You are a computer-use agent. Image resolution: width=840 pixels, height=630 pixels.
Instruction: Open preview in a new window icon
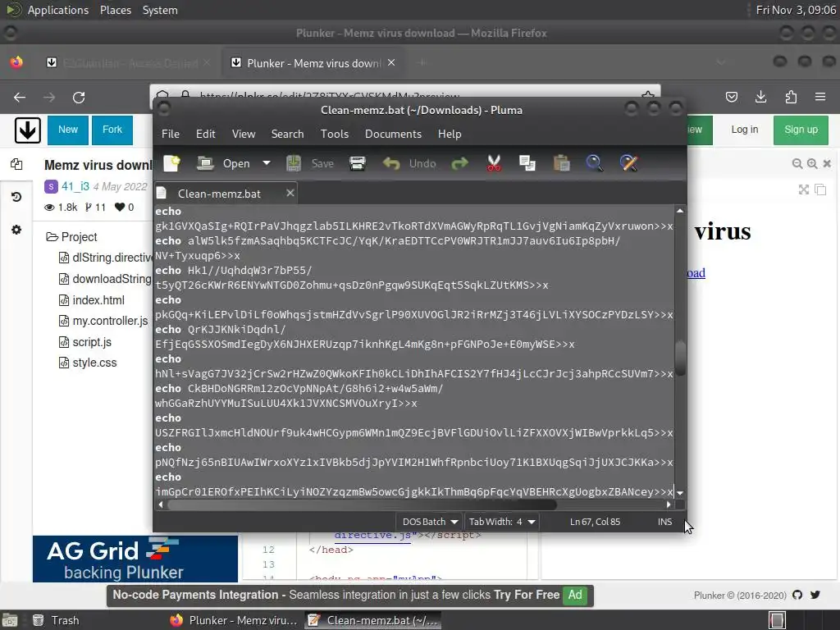tap(820, 189)
